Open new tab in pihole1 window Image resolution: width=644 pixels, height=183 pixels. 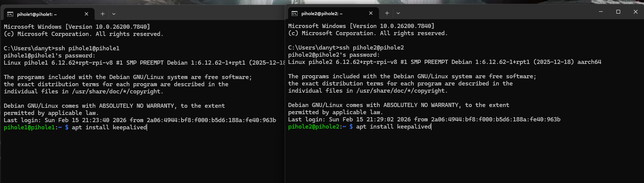coord(102,14)
